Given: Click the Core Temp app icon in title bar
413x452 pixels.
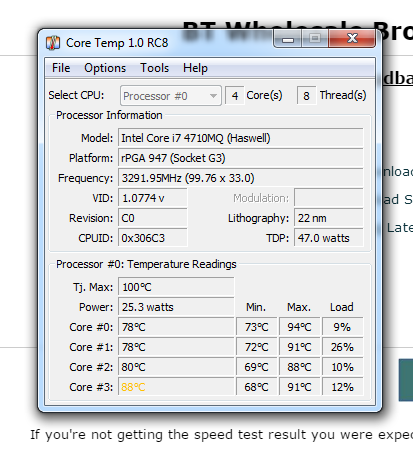Looking at the screenshot, I should coord(53,43).
